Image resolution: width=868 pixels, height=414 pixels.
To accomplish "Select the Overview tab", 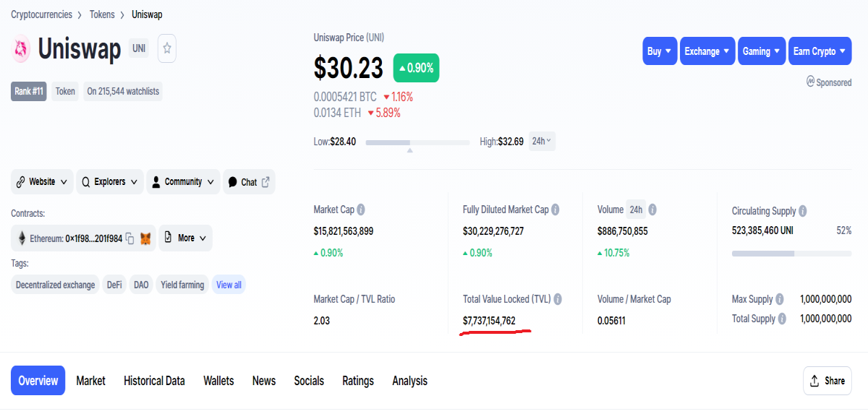I will pos(38,381).
